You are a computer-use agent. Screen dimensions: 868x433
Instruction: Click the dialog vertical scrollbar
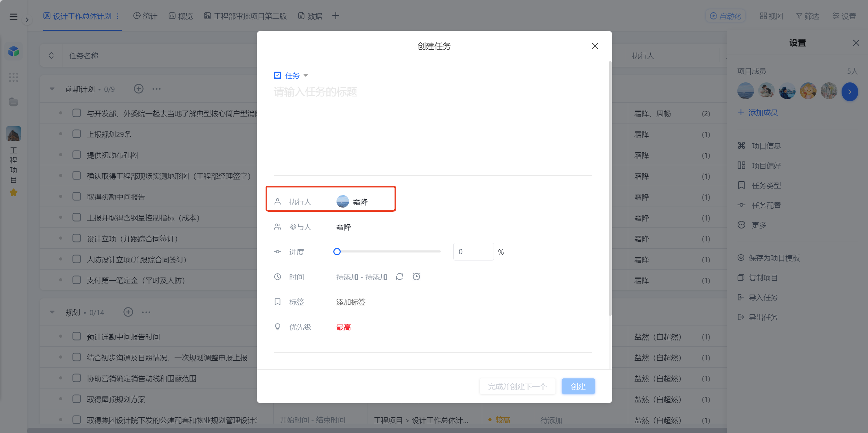click(610, 189)
